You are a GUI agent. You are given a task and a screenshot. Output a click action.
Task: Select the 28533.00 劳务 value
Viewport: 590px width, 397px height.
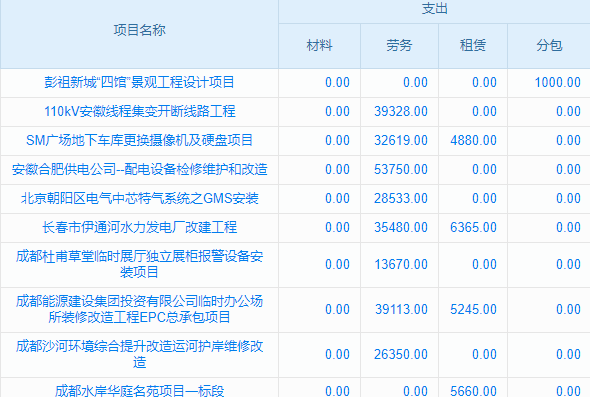click(x=401, y=198)
